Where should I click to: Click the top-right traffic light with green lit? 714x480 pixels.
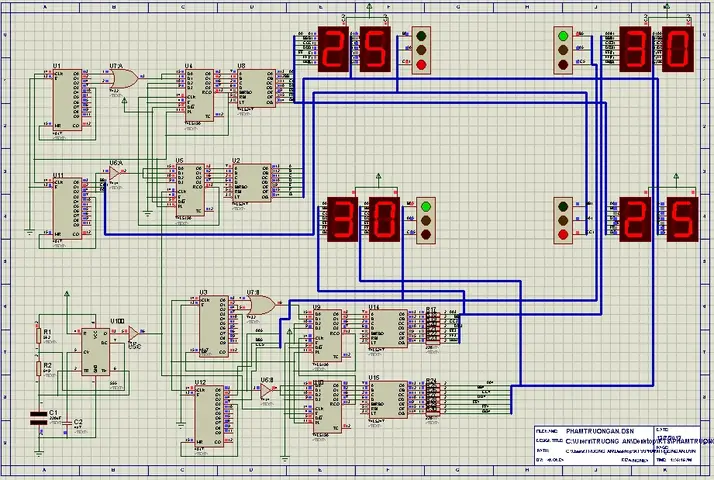point(563,50)
